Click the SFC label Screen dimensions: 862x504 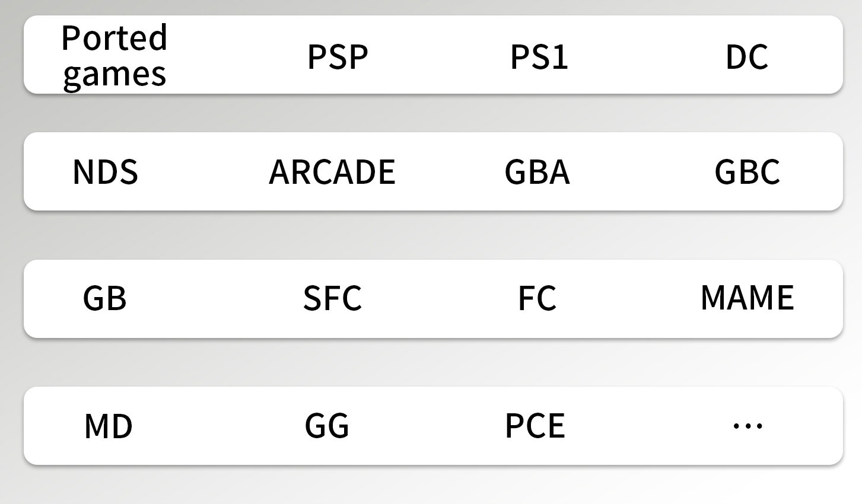332,298
